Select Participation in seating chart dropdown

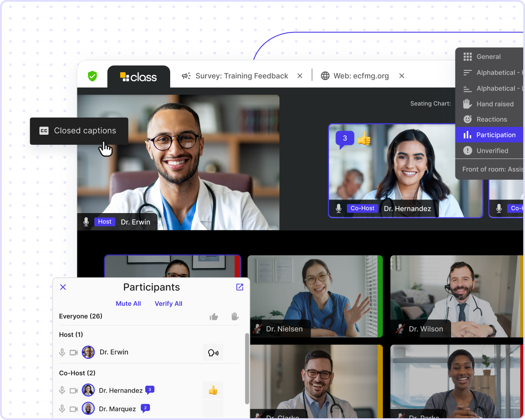[x=496, y=135]
